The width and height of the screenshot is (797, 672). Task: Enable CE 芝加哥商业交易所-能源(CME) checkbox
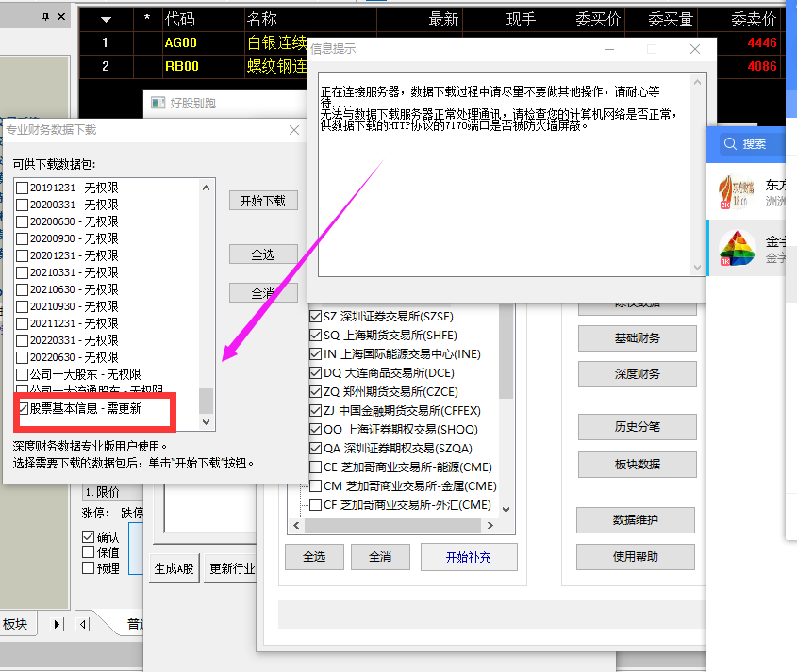(315, 467)
